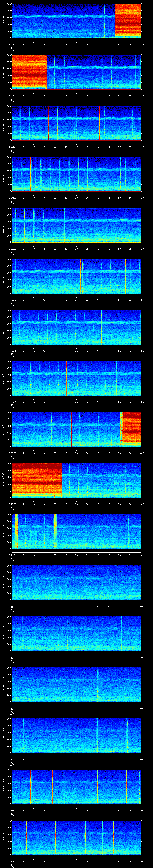Click the 50-second tick under the 16:15:00 panel
This screenshot has width=153, height=868.
click(120, 759)
